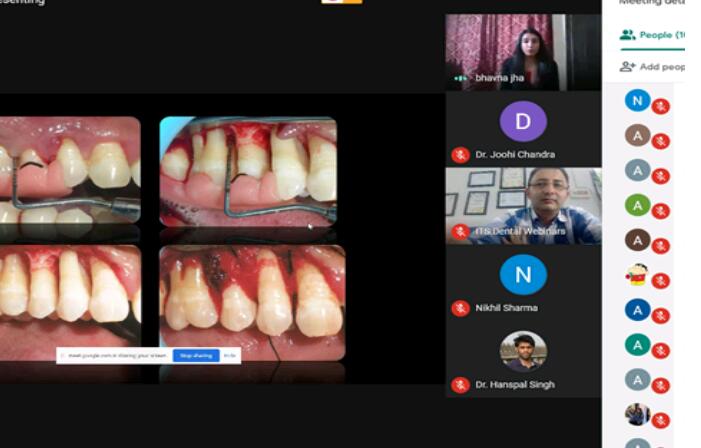The height and width of the screenshot is (448, 701).
Task: Click muted mic icon beside Dr. Hanspal Singh
Action: click(460, 385)
